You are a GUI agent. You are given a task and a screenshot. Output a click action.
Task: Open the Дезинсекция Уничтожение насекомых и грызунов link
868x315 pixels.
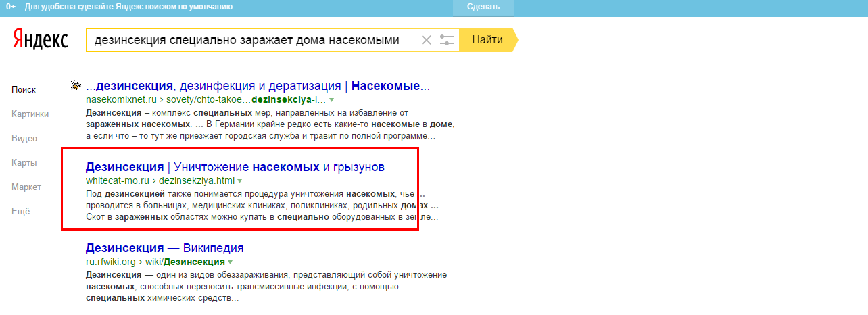(235, 166)
